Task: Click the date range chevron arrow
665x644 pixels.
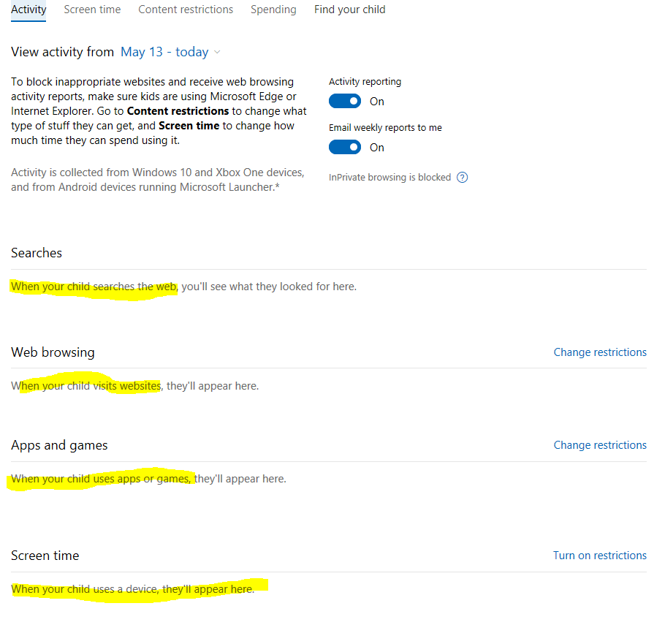Action: point(217,52)
